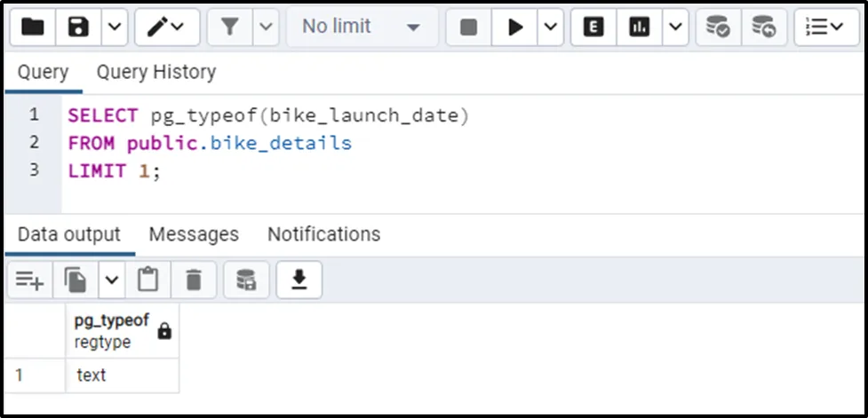Click the Delete row trash icon

tap(194, 280)
